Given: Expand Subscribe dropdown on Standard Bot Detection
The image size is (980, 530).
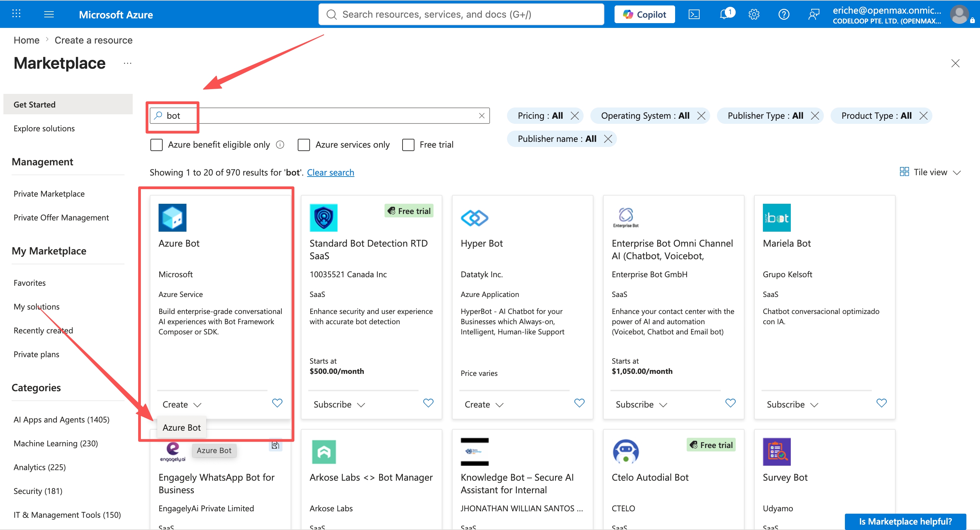Looking at the screenshot, I should 339,404.
